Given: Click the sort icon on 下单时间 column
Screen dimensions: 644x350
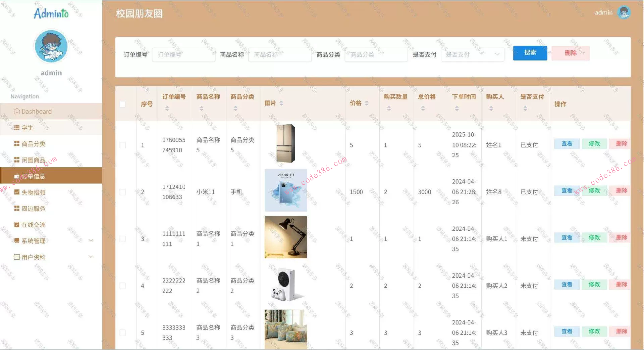Looking at the screenshot, I should 457,108.
